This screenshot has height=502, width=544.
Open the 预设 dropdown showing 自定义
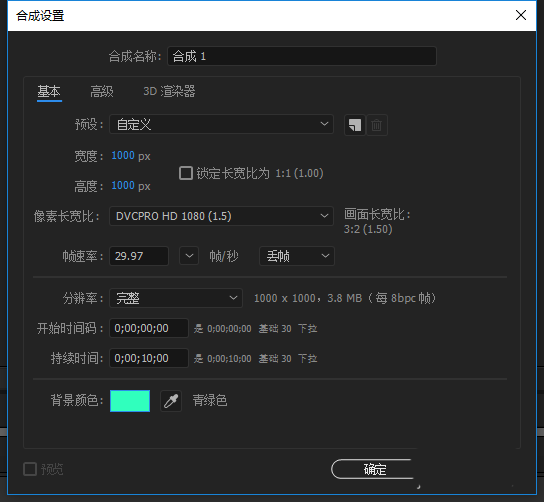click(221, 124)
